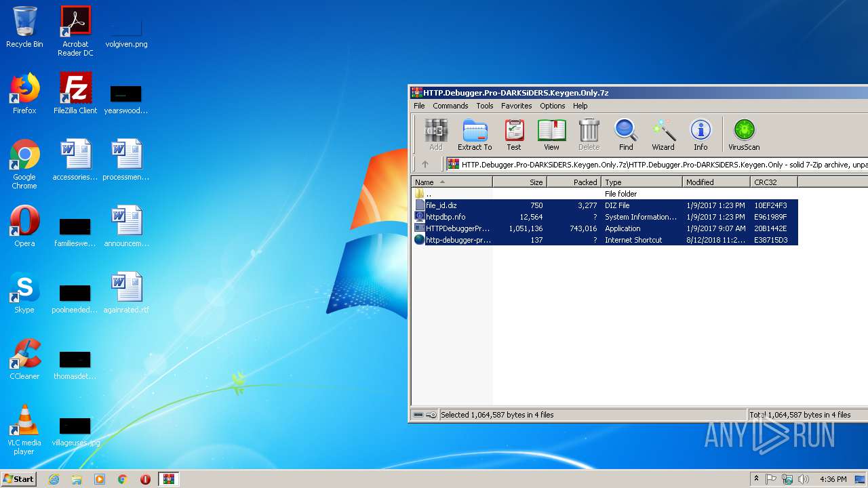This screenshot has width=868, height=488.
Task: Open FileZilla Client shortcut
Action: 75,94
